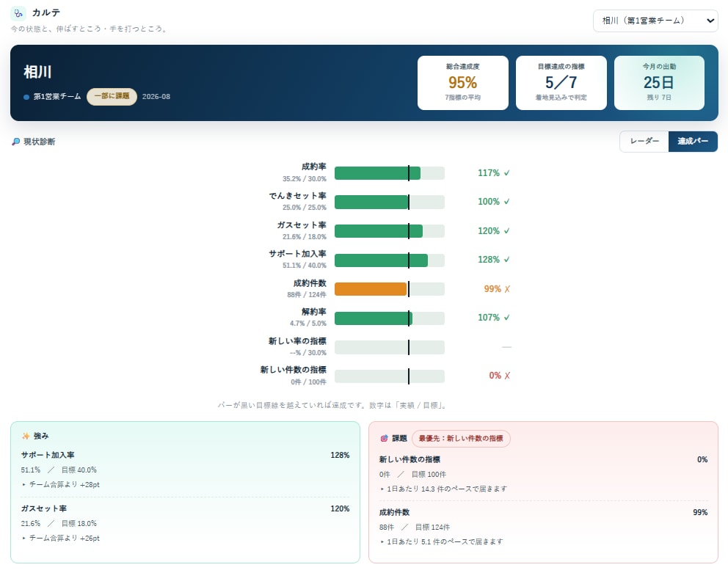Click the 新しい件数の指標 issue entry title
The height and width of the screenshot is (573, 728).
[409, 459]
